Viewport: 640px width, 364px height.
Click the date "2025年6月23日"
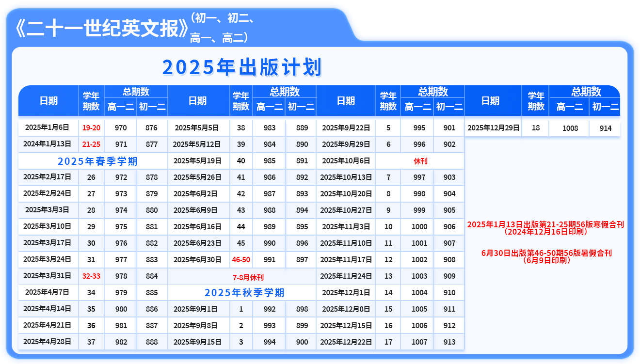(x=197, y=243)
